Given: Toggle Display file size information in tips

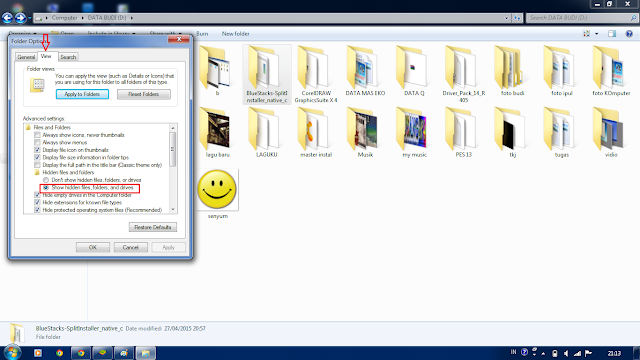Looking at the screenshot, I should coord(38,158).
